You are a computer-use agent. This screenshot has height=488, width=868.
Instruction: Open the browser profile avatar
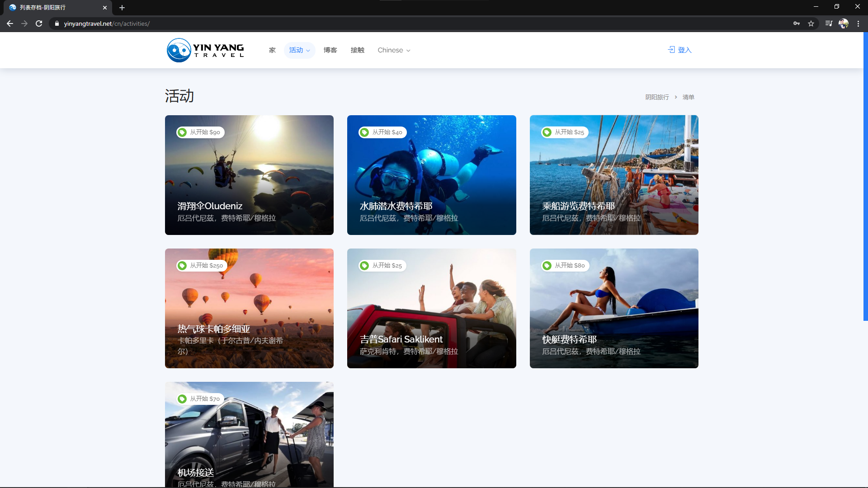click(844, 23)
